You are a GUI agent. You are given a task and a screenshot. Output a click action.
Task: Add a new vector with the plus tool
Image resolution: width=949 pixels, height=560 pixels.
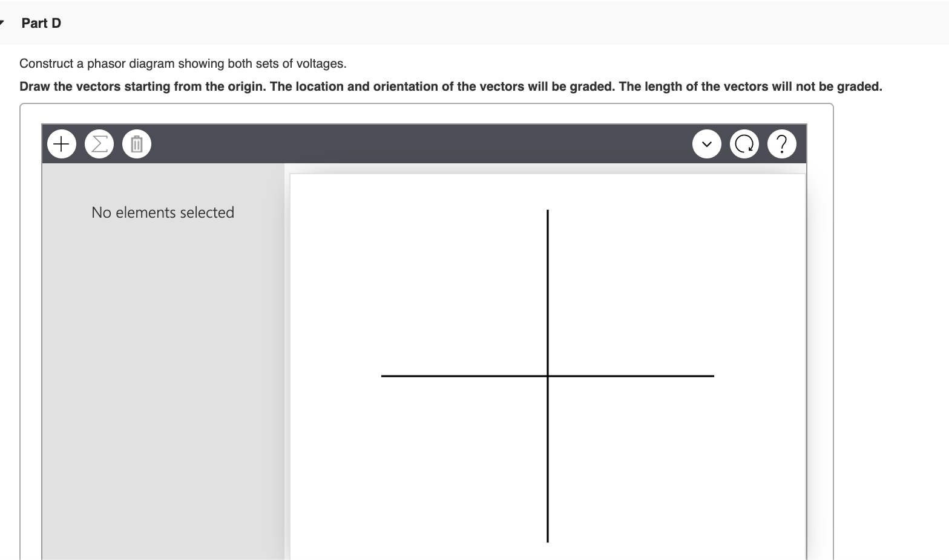click(x=61, y=144)
